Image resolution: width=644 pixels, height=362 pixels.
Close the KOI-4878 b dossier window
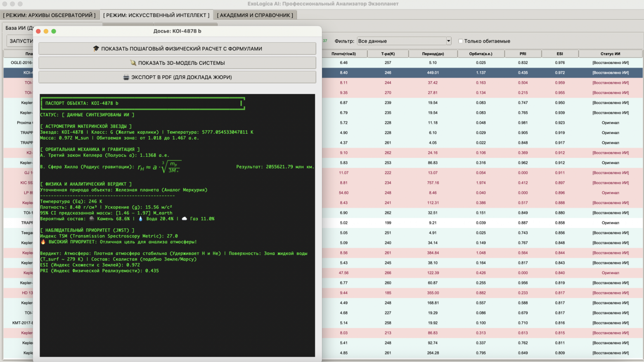[38, 31]
